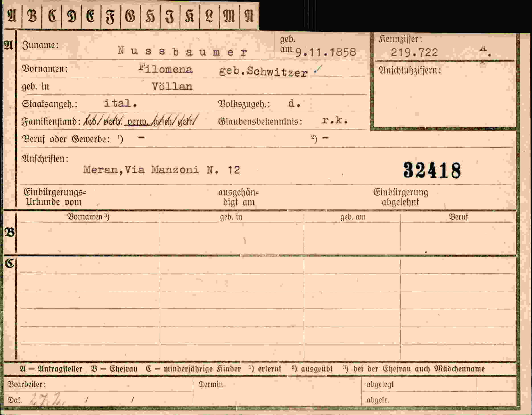This screenshot has width=532, height=415.
Task: Click the religion value "r.k."
Action: (335, 121)
